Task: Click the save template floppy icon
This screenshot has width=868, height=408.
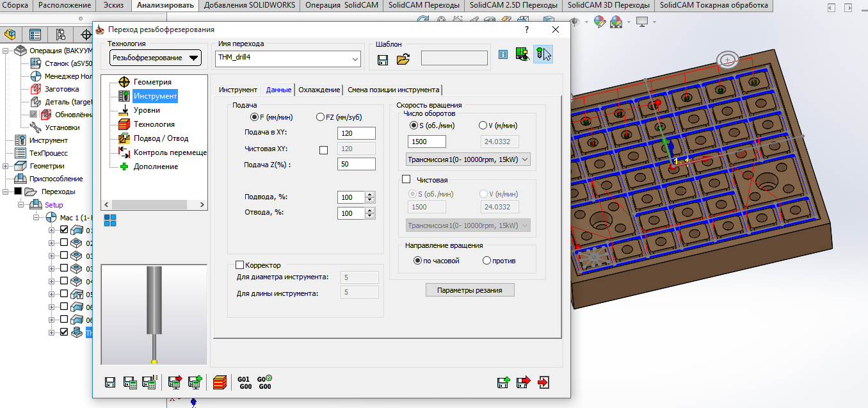Action: click(x=383, y=60)
